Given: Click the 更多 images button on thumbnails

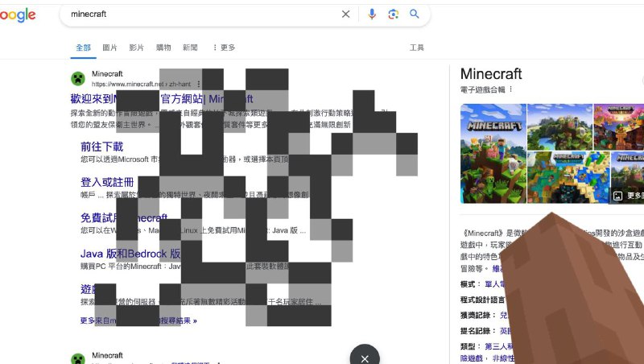Looking at the screenshot, I should pyautogui.click(x=629, y=196).
